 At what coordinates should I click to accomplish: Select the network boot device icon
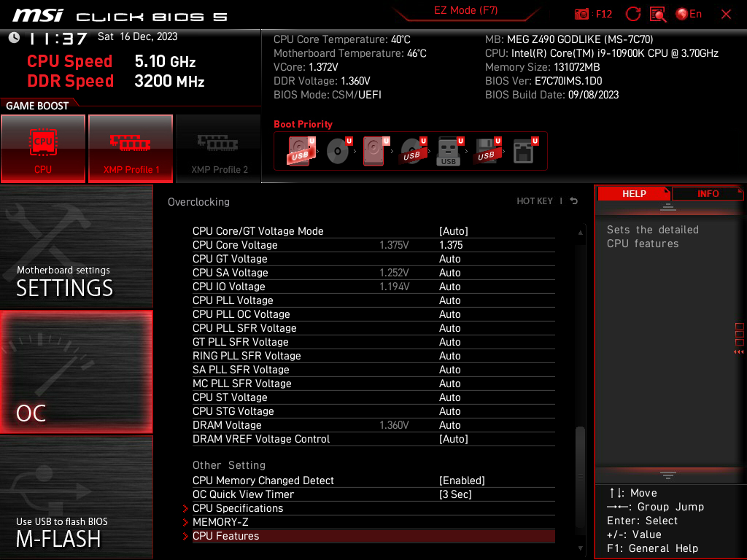point(525,151)
